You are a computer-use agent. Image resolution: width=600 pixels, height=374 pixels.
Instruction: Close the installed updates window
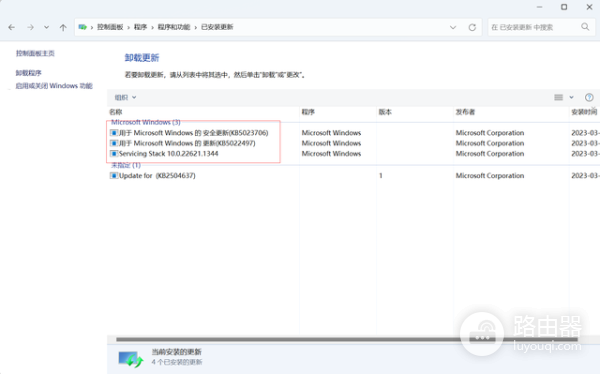[589, 7]
